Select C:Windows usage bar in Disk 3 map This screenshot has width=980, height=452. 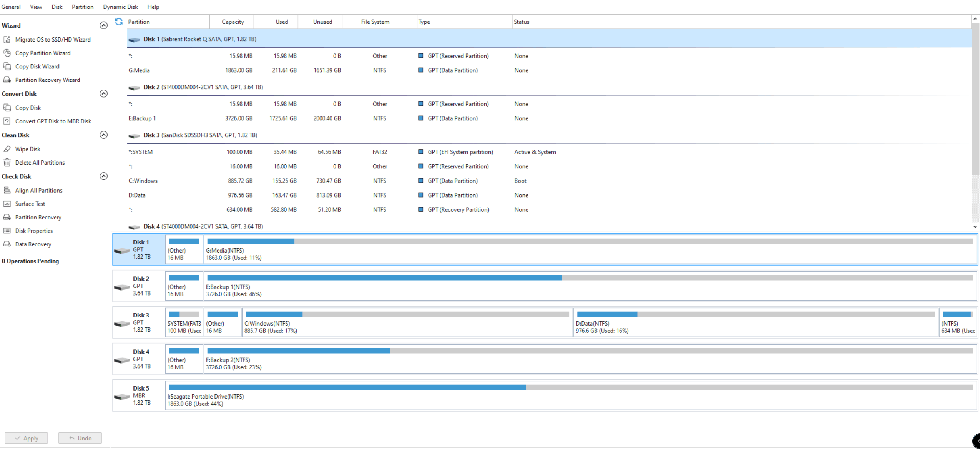(x=407, y=314)
